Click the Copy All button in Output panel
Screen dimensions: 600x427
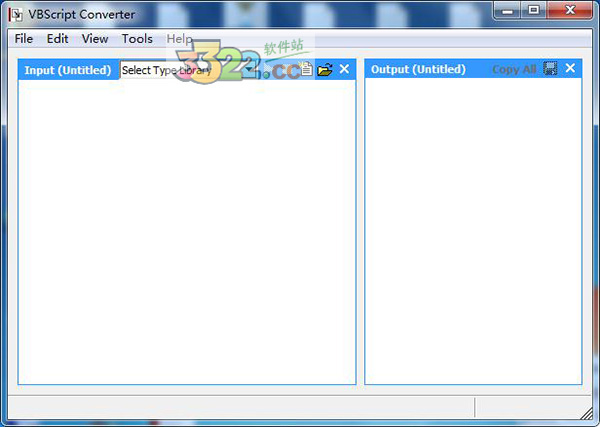pyautogui.click(x=514, y=69)
